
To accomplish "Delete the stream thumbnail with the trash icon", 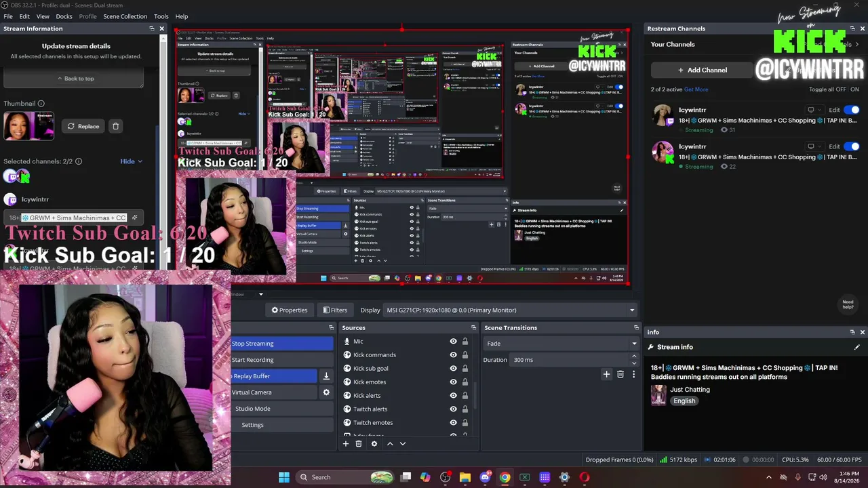I will tap(115, 126).
